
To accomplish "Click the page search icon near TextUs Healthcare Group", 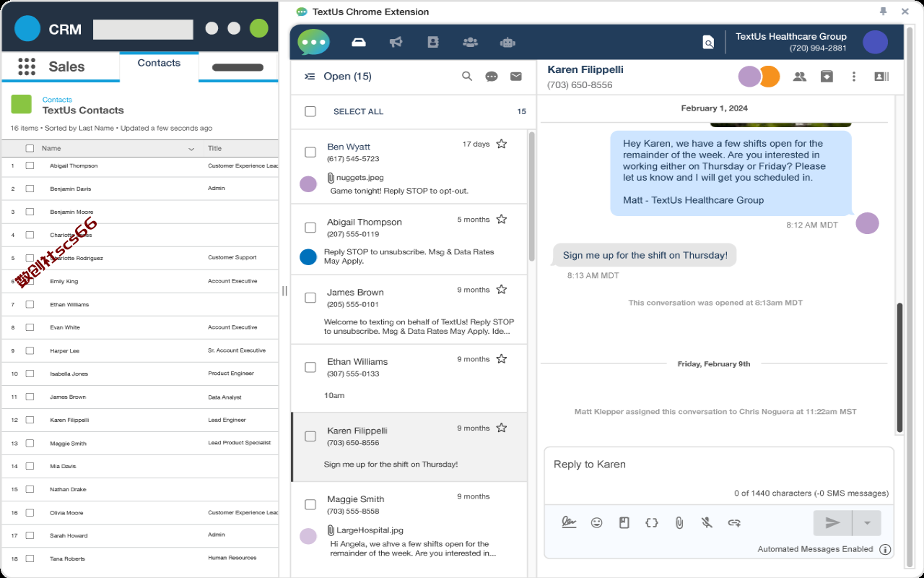I will click(x=708, y=43).
